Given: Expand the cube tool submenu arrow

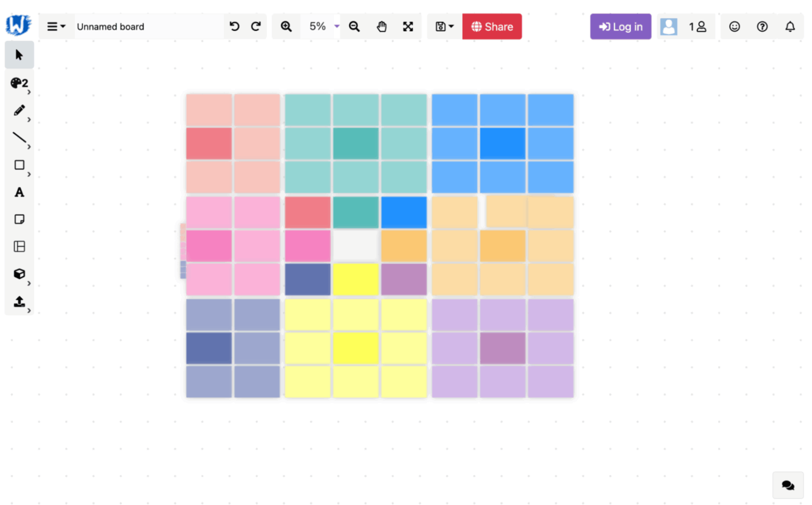Looking at the screenshot, I should coord(29,283).
